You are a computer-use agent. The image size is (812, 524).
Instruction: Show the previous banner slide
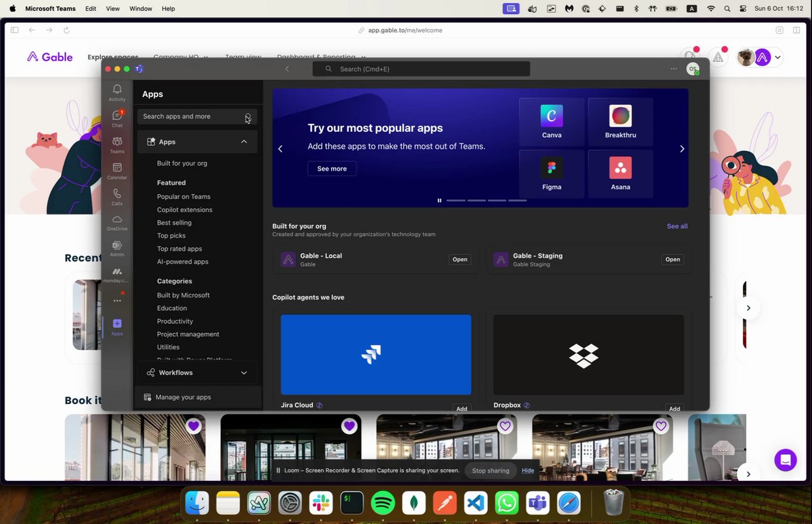(280, 149)
